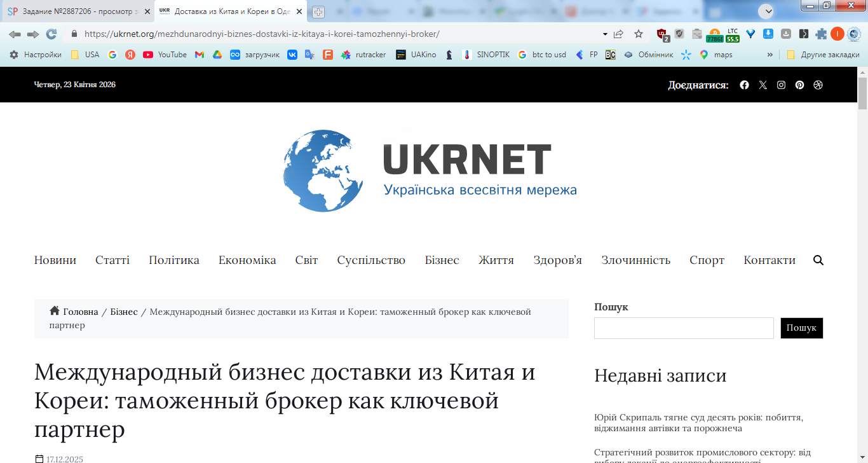Open the Життя menu item
868x463 pixels.
point(496,260)
